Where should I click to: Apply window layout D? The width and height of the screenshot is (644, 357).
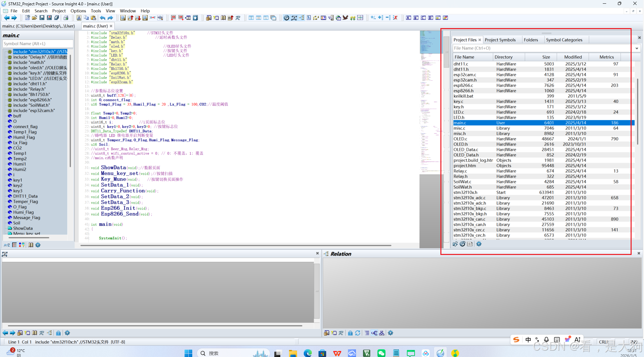point(430,18)
